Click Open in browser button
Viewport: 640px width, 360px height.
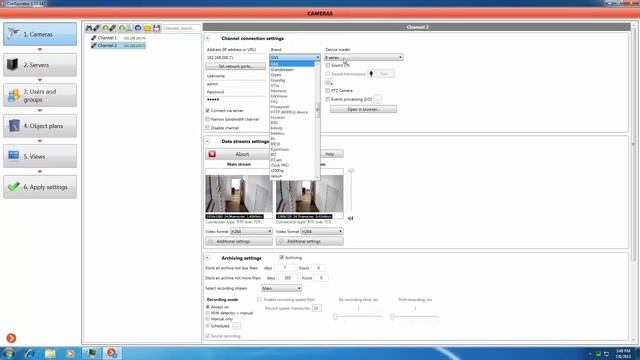(x=364, y=109)
